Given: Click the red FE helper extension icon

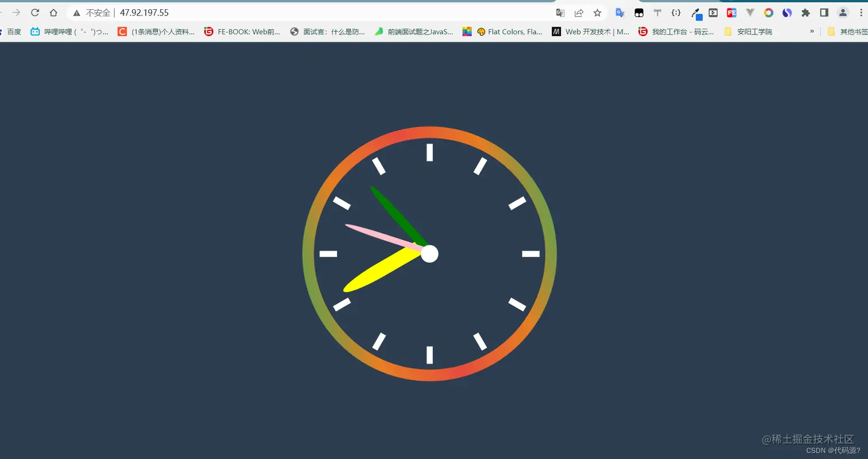Looking at the screenshot, I should point(731,13).
